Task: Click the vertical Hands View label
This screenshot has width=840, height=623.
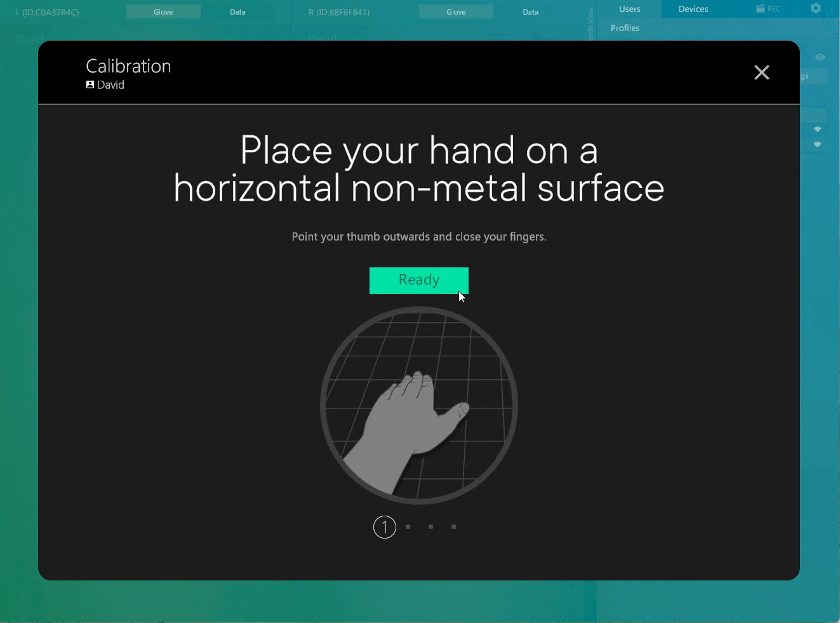Action: point(590,24)
